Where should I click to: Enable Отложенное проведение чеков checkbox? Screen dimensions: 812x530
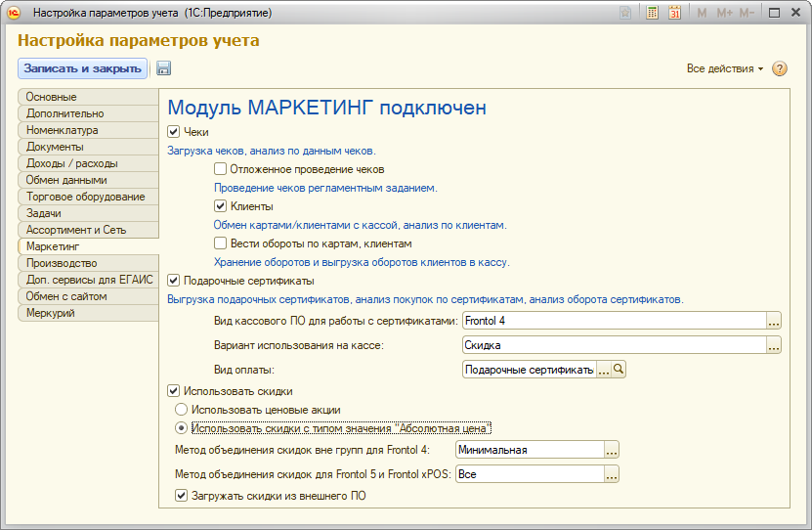coord(220,169)
